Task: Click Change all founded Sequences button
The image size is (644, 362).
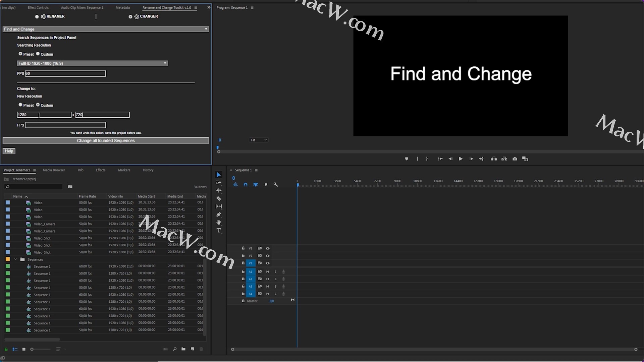Action: click(106, 141)
